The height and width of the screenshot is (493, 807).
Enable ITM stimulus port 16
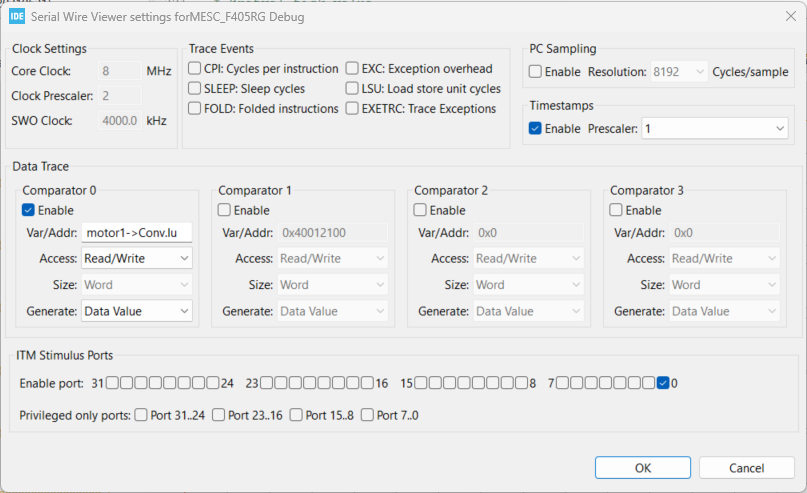coord(367,382)
